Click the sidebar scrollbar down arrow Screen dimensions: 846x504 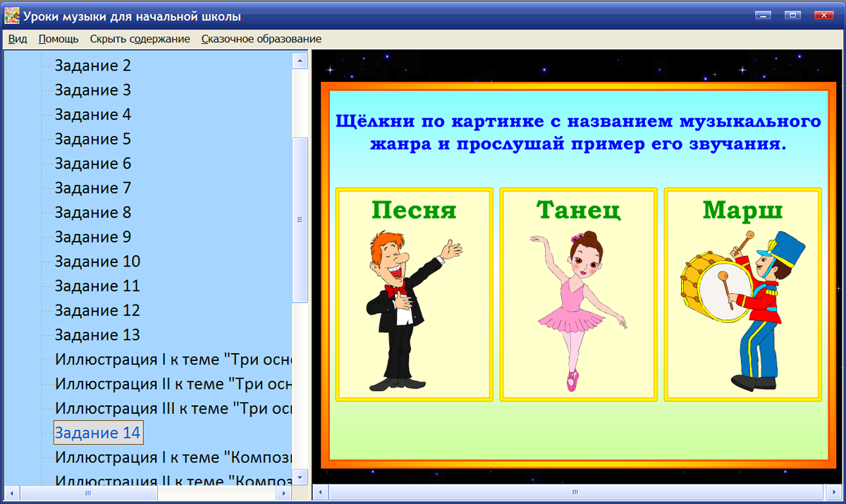pyautogui.click(x=298, y=477)
